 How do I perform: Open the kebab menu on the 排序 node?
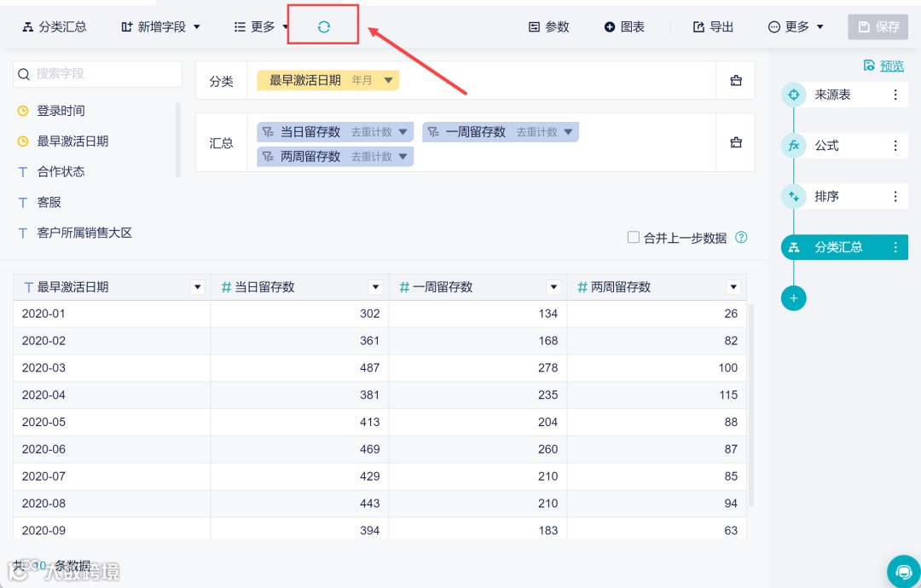[894, 196]
